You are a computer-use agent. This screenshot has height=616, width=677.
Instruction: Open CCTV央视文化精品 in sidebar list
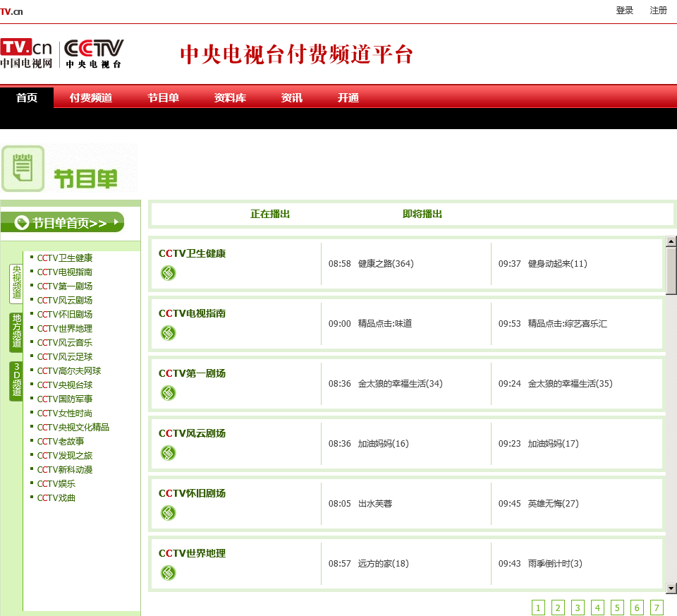tap(73, 427)
